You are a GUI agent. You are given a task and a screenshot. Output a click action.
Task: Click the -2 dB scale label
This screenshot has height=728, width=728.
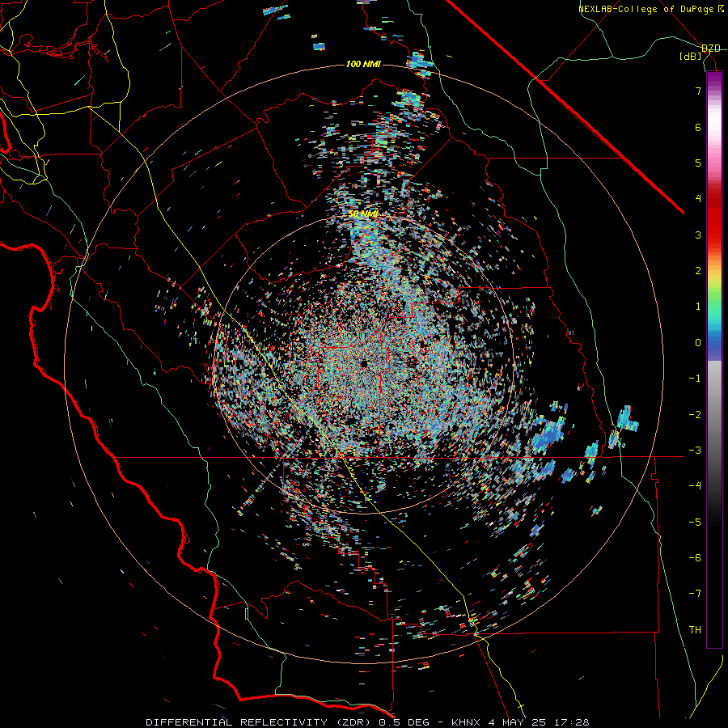pos(695,415)
